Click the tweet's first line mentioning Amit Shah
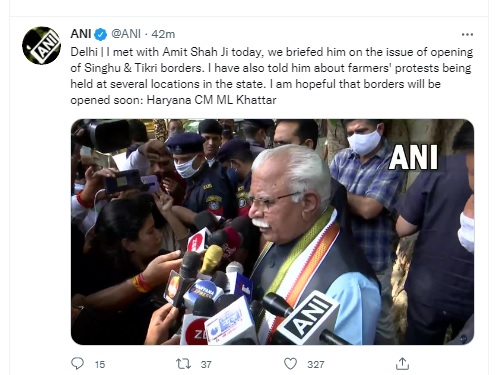Viewport: 503px width, 375px height. pyautogui.click(x=272, y=52)
